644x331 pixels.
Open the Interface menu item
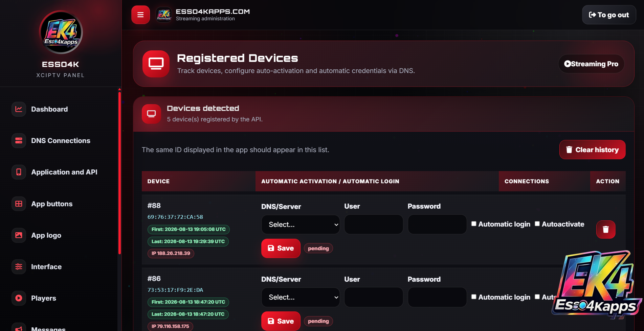click(x=46, y=267)
